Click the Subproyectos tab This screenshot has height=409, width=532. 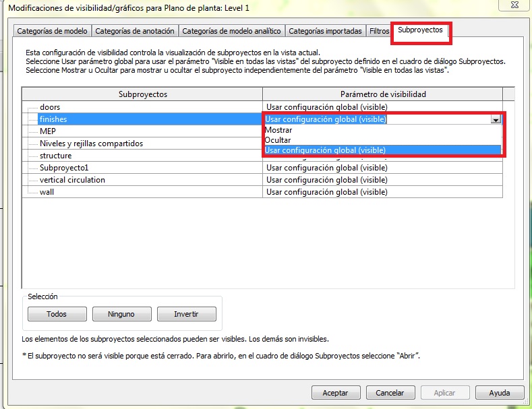[x=420, y=30]
